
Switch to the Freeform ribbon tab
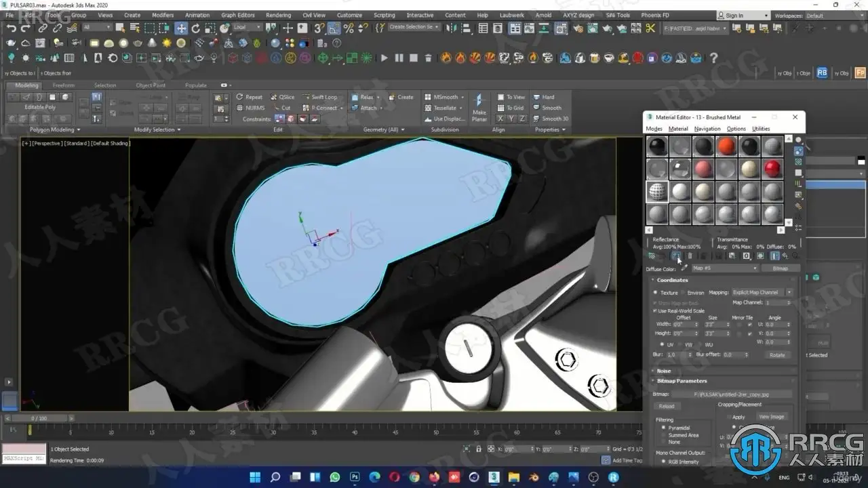pos(64,85)
